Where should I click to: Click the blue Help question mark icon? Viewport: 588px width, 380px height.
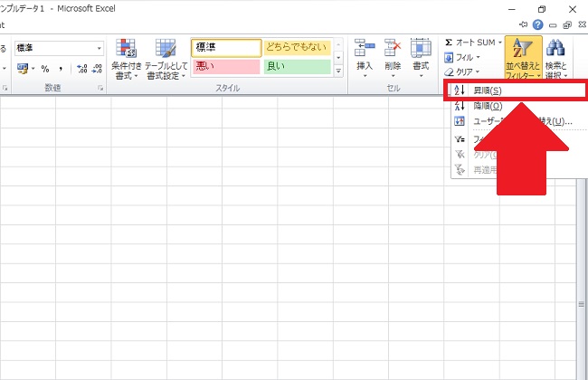pos(537,24)
